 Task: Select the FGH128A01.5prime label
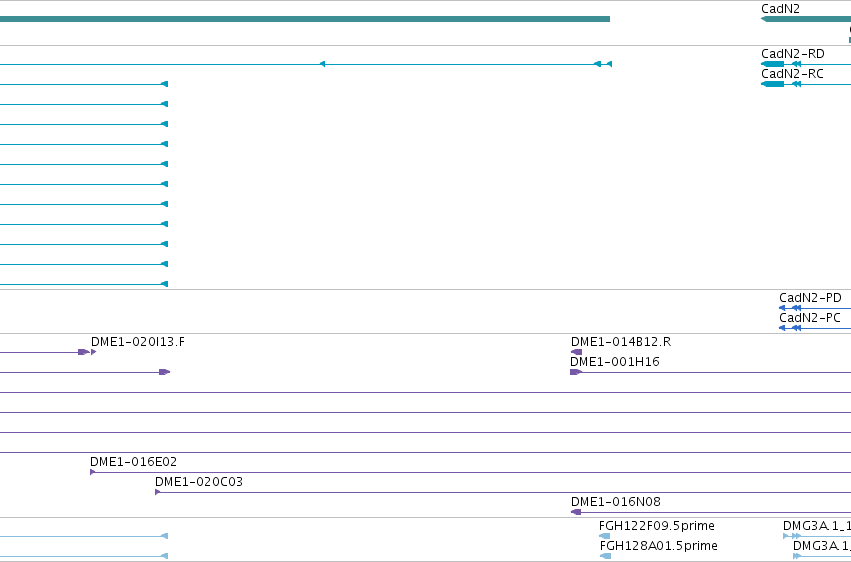click(659, 546)
